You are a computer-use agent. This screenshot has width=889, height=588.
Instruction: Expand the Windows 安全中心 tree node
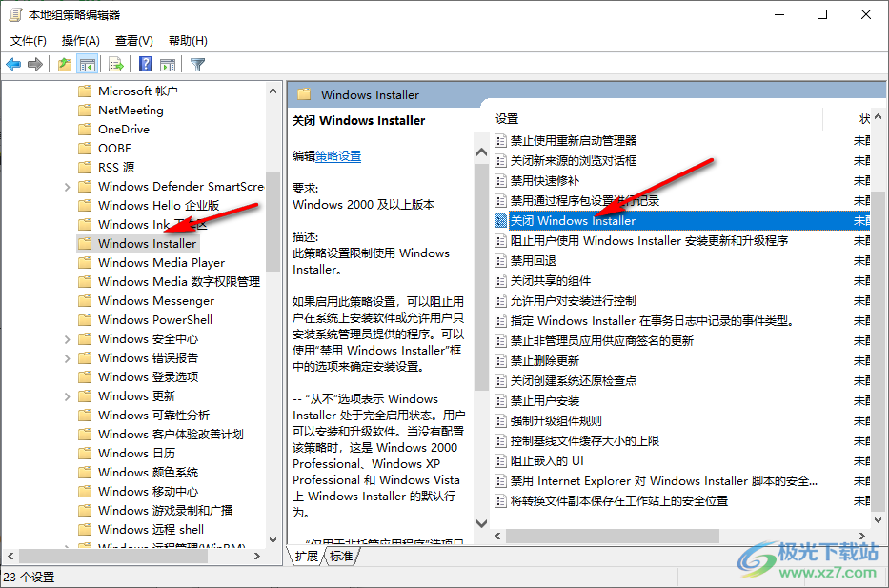tap(67, 339)
